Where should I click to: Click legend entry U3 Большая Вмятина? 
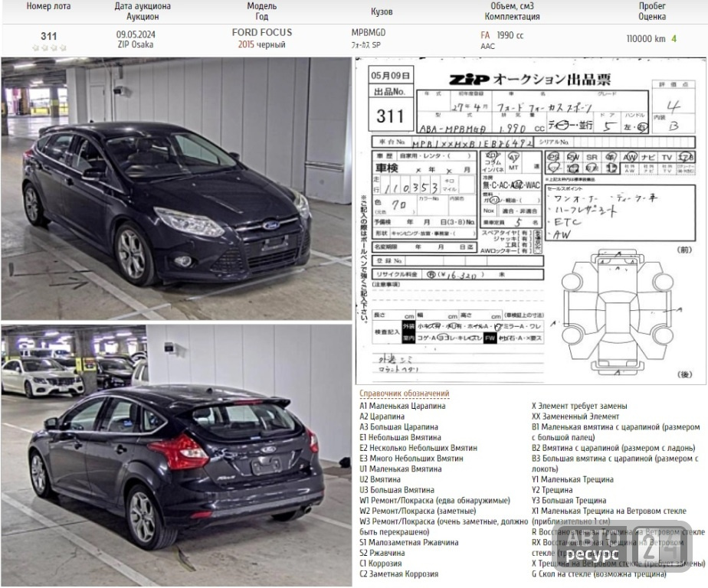click(397, 490)
